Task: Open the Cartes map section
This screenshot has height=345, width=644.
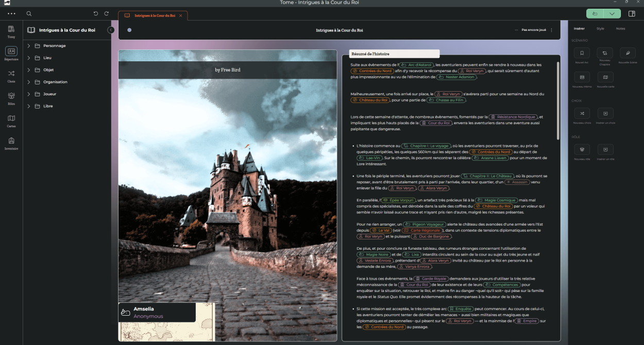Action: click(x=11, y=119)
